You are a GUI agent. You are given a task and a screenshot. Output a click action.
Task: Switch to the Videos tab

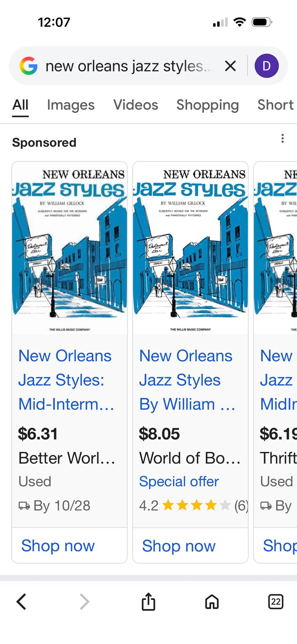pos(136,105)
